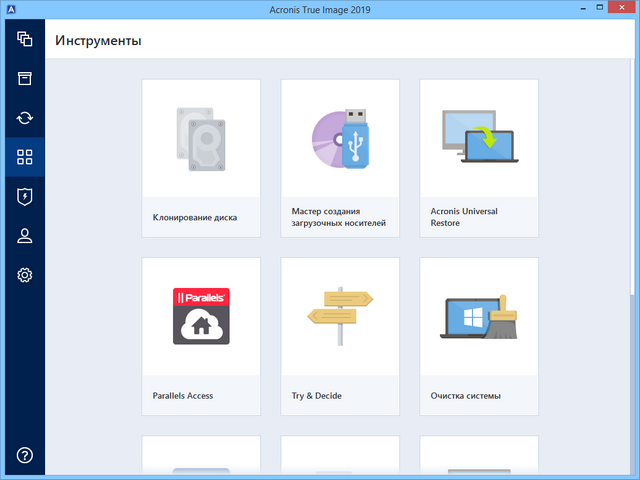640x480 pixels.
Task: Click the Try & Decide signpost icon
Action: pos(340,315)
